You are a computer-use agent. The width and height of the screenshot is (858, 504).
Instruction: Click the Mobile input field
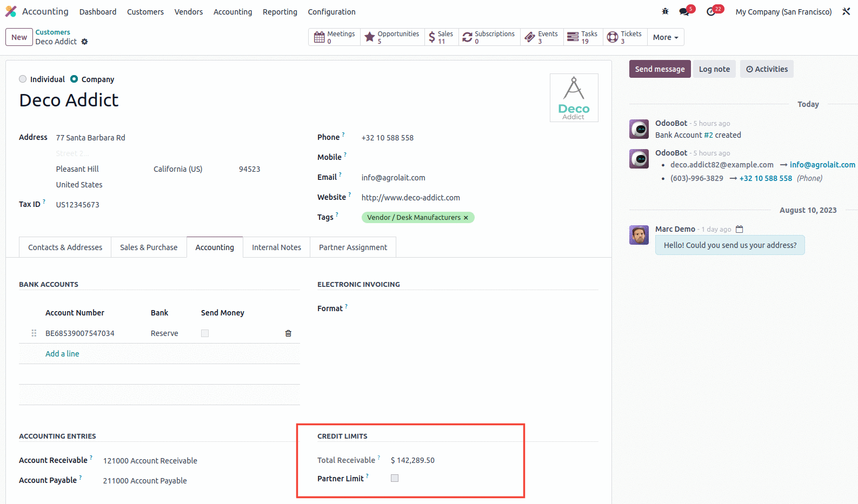480,158
